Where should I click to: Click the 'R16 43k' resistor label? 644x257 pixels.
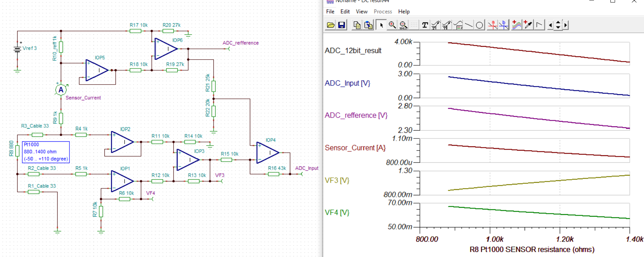point(277,168)
